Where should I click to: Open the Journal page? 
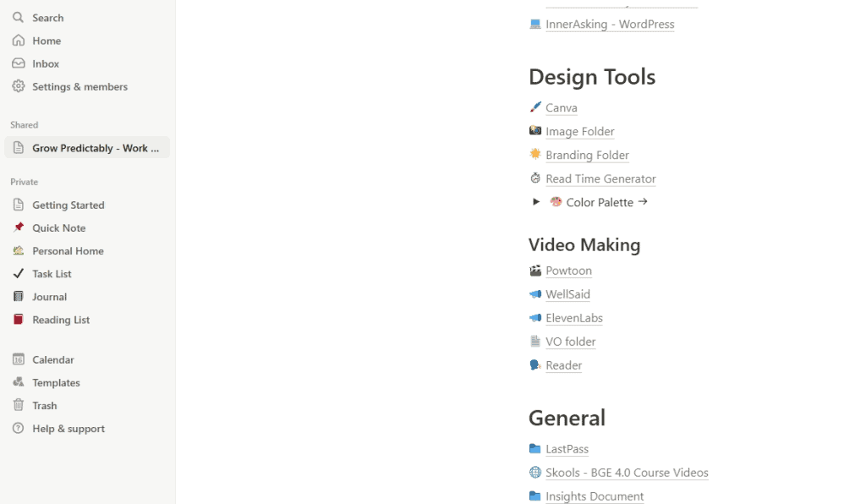(49, 297)
